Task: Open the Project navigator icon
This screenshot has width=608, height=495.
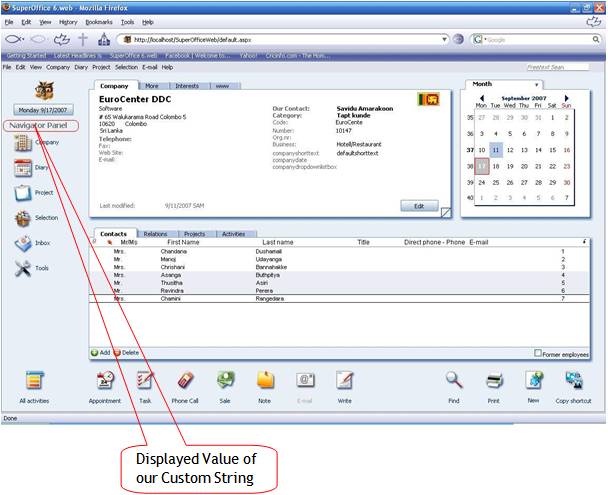Action: coord(24,193)
